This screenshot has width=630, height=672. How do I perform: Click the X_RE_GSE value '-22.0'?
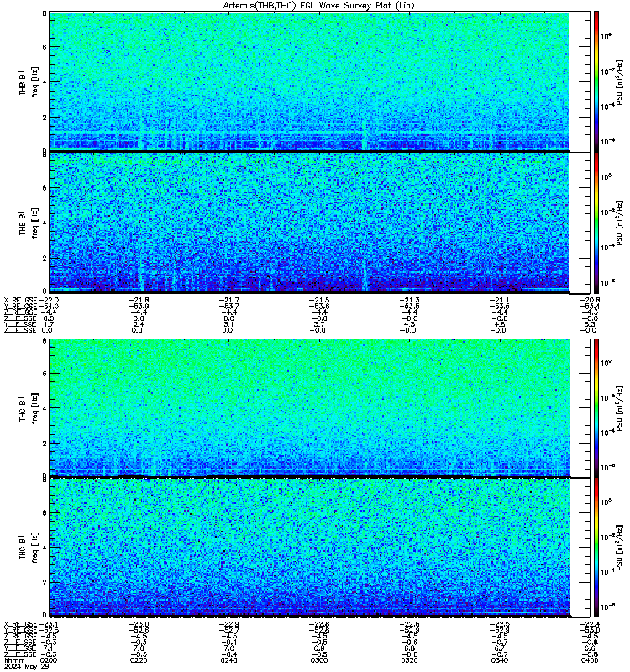pos(49,300)
